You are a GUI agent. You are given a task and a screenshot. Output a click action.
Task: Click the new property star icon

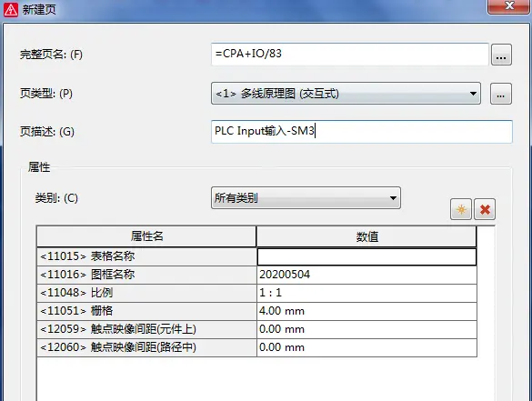click(461, 209)
